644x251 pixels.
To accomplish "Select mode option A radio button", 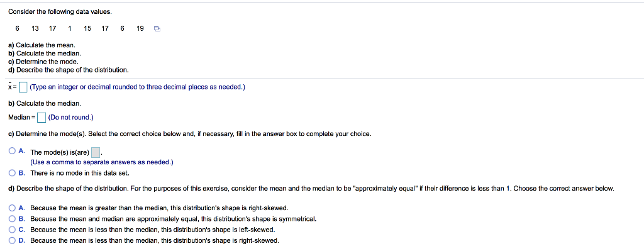I will coord(13,151).
